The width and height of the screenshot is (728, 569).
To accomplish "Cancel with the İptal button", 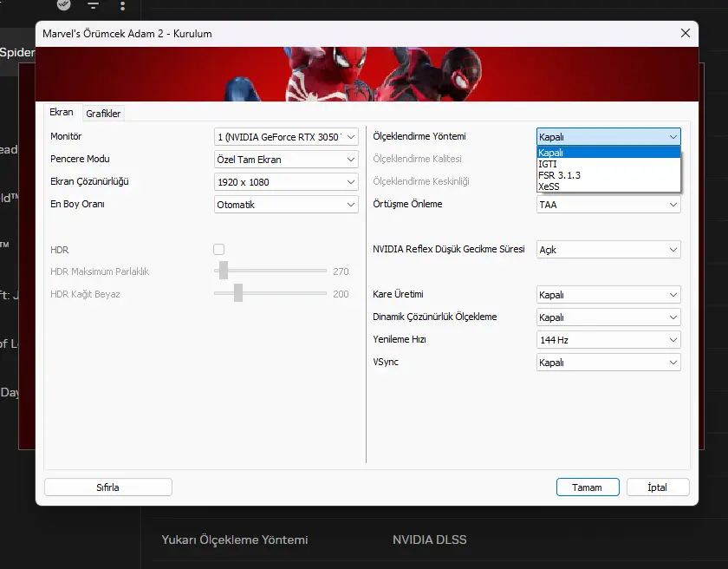I will (x=658, y=487).
